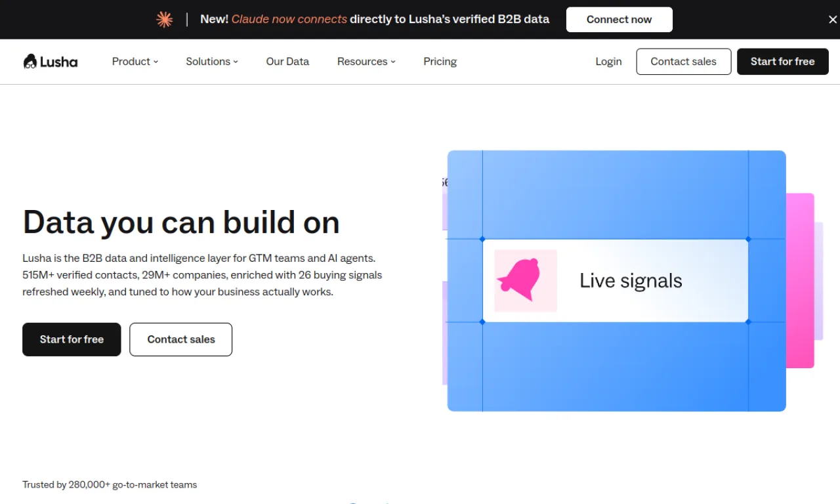Image resolution: width=840 pixels, height=504 pixels.
Task: Click the Data you can build on heading
Action: click(x=181, y=222)
